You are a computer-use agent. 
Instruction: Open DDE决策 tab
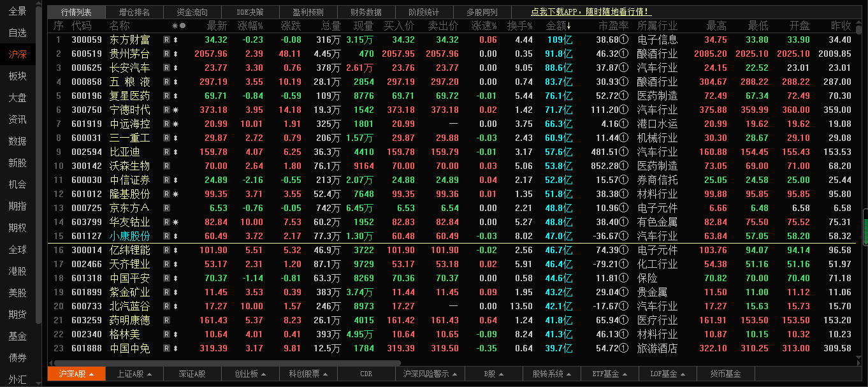point(250,12)
